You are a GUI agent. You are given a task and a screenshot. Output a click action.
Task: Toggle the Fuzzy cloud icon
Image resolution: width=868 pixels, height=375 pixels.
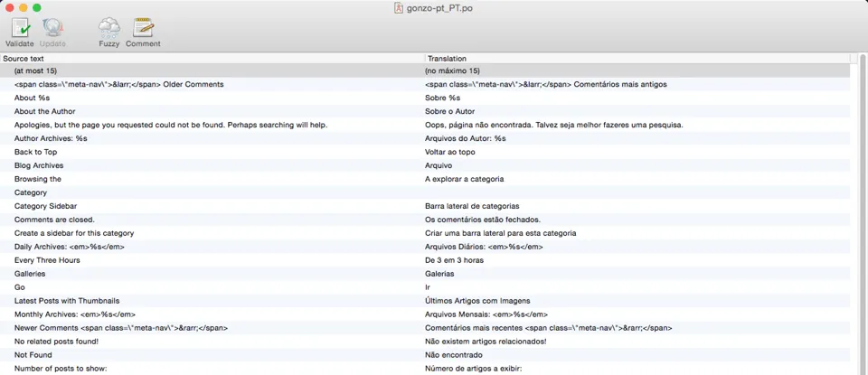pyautogui.click(x=109, y=28)
